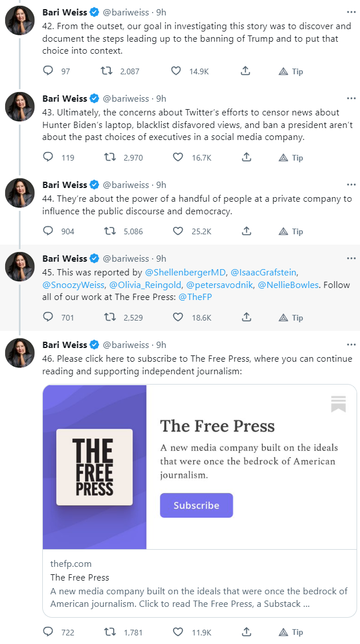Open more options for tweet 42

[x=351, y=12]
